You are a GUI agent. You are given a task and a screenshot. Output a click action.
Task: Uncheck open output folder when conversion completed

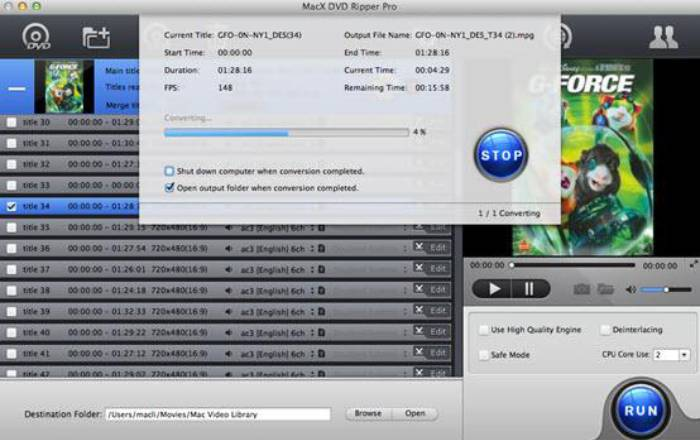pyautogui.click(x=169, y=187)
